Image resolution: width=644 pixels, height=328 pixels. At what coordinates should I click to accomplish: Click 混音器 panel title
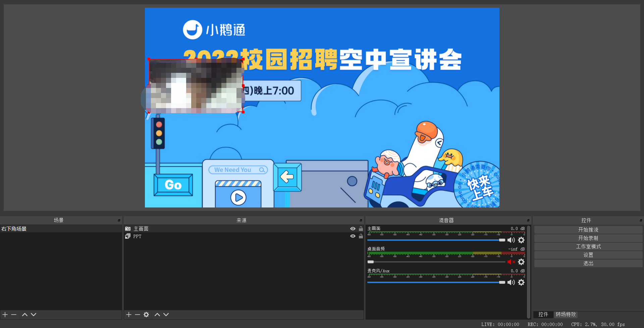tap(446, 221)
